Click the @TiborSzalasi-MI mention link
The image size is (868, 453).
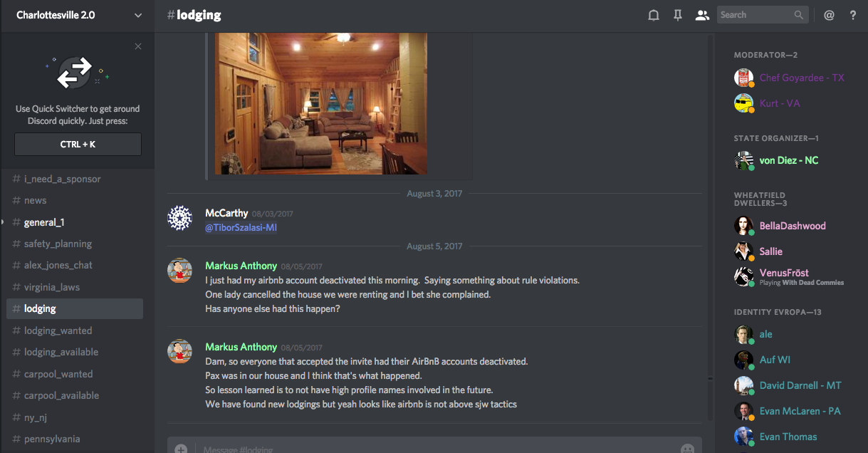[x=241, y=227]
